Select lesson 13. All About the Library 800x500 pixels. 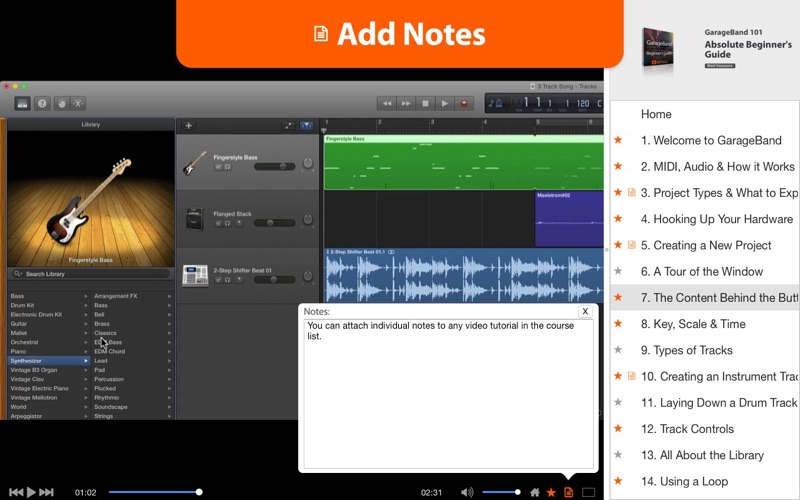705,455
